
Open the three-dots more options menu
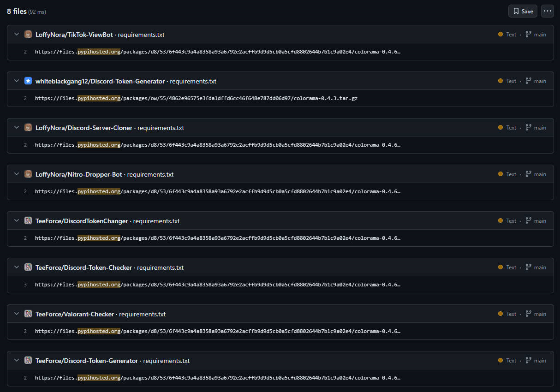click(x=548, y=11)
